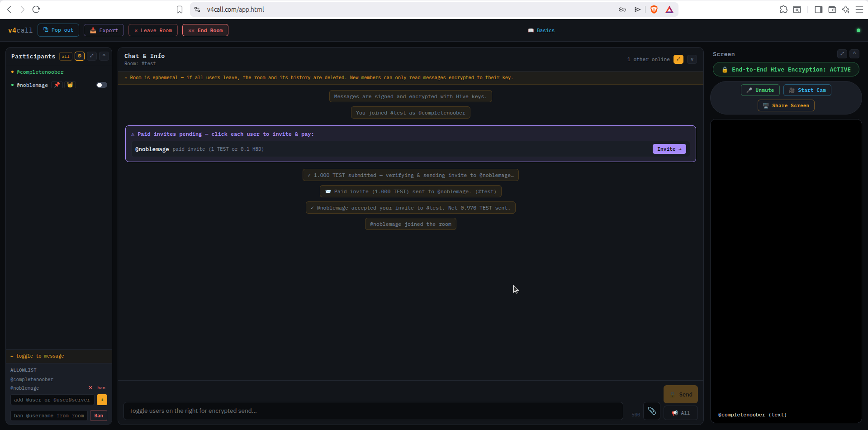
Task: Send the chat message
Action: click(681, 394)
